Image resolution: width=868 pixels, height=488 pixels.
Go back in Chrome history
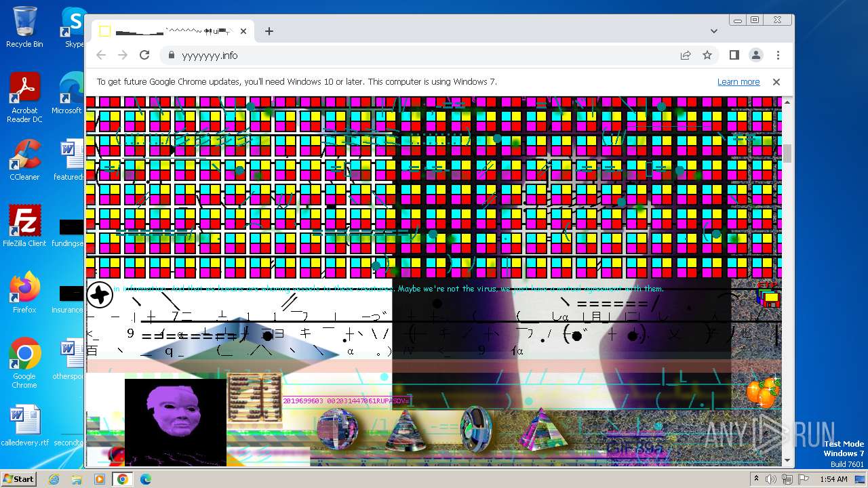point(101,56)
